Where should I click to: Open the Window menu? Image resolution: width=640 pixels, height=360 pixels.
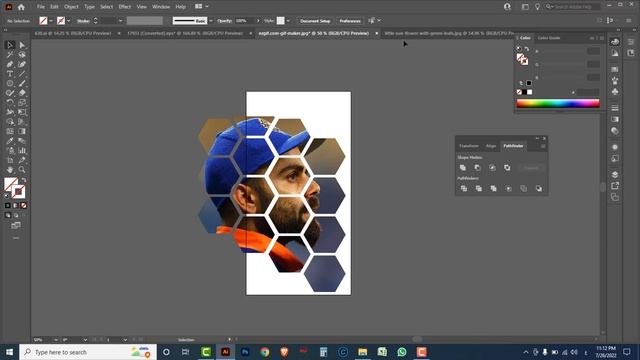coord(161,7)
